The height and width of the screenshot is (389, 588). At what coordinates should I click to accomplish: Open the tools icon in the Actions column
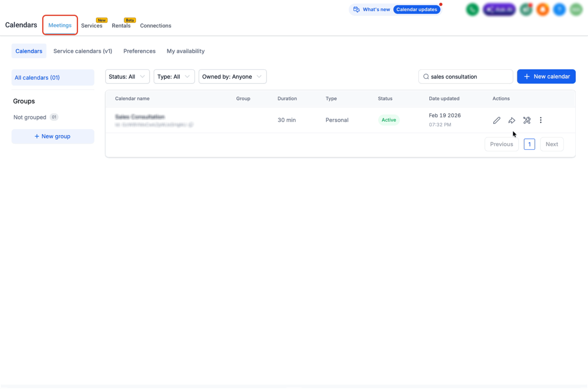pos(527,120)
